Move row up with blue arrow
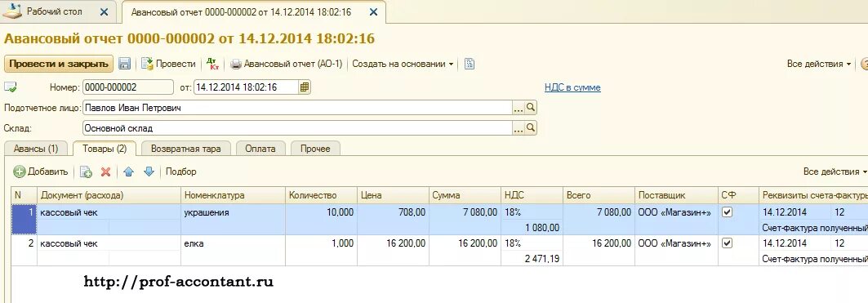This screenshot has height=303, width=868. (x=128, y=172)
